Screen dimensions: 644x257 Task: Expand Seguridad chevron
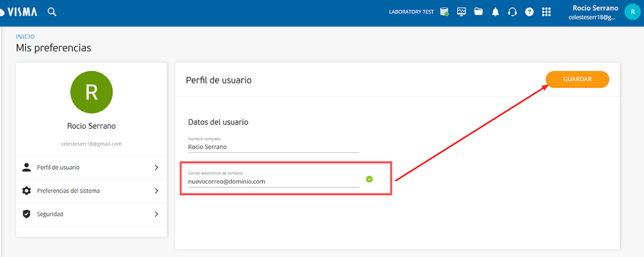(x=156, y=214)
